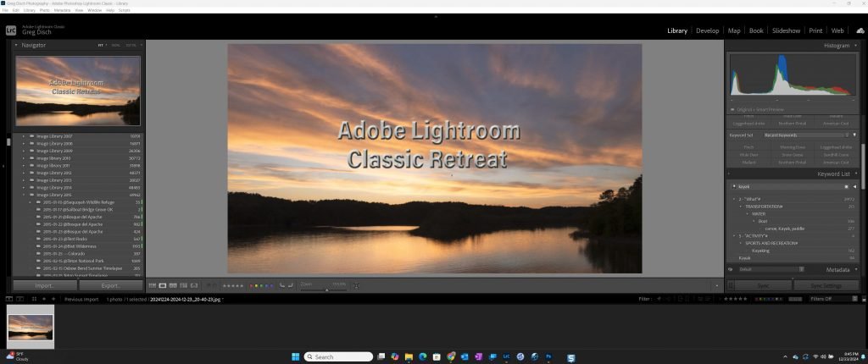Viewport: 868px width, 364px height.
Task: Open the Keyword Set dropdown
Action: 806,135
